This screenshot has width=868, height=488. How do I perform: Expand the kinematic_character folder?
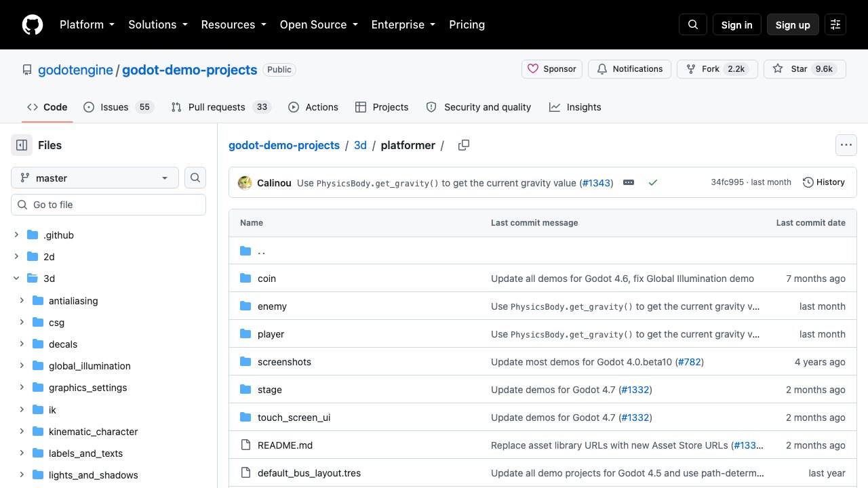click(22, 432)
